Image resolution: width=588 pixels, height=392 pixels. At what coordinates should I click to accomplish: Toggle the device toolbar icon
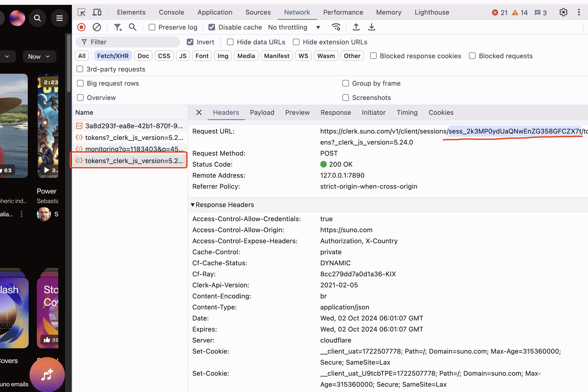pyautogui.click(x=97, y=12)
